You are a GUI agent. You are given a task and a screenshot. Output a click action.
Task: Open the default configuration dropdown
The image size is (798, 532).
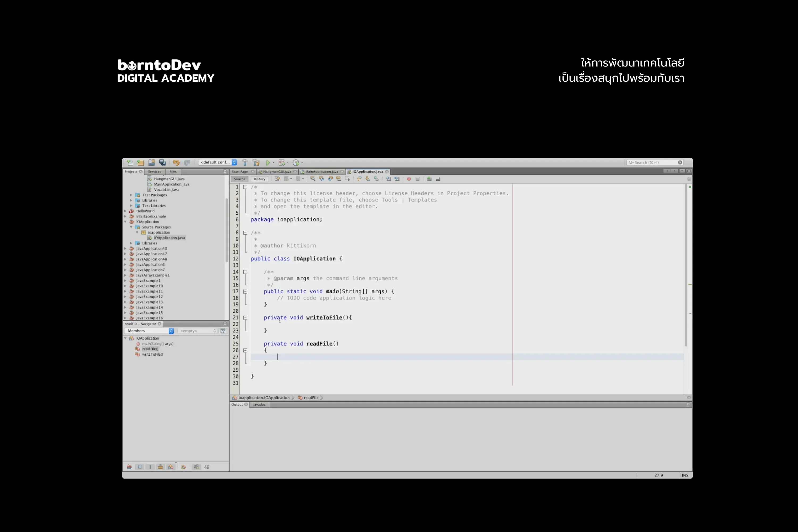pos(234,162)
